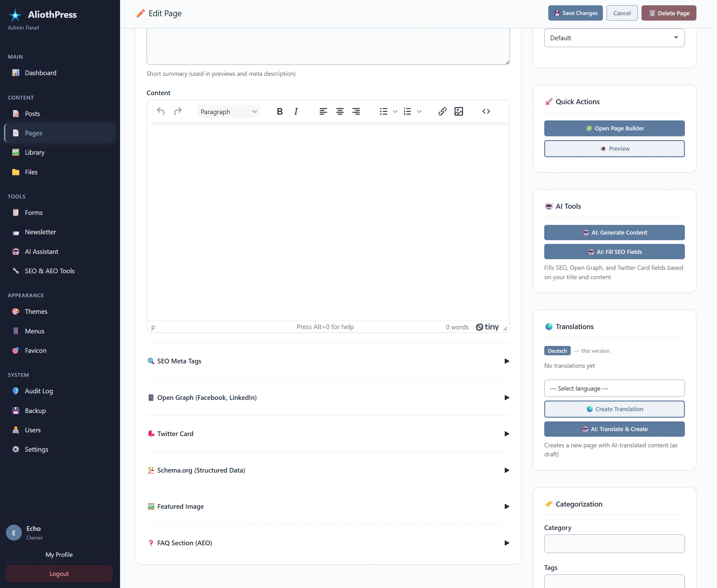Go to Audit Log in sidebar
Screen dimensions: 717x588
click(x=39, y=391)
